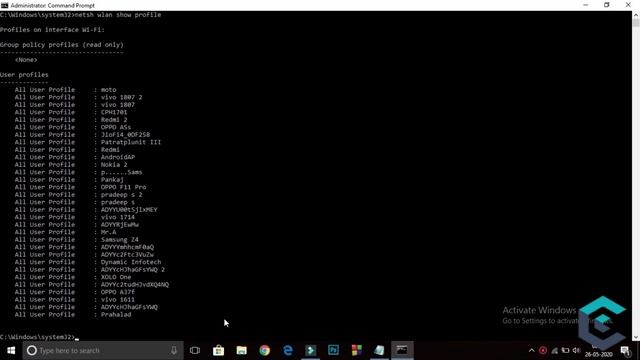This screenshot has width=640, height=360.
Task: Open Task View from the taskbar
Action: click(195, 350)
